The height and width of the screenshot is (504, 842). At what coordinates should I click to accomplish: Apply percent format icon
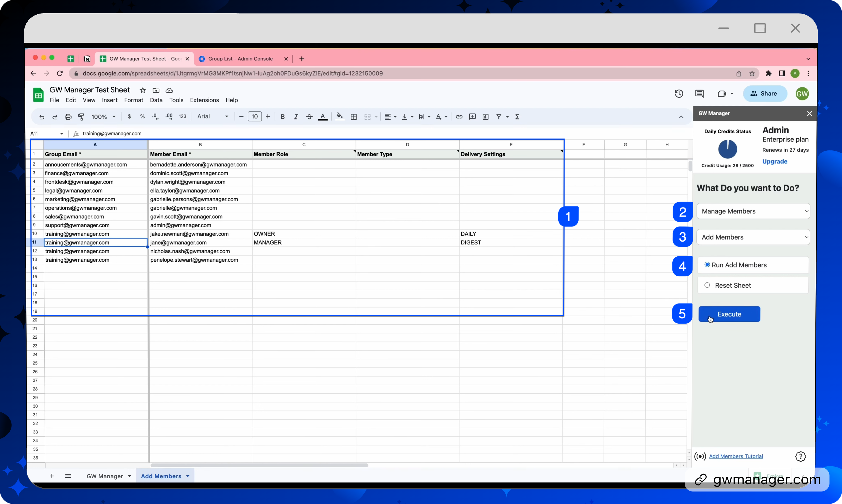pyautogui.click(x=142, y=116)
